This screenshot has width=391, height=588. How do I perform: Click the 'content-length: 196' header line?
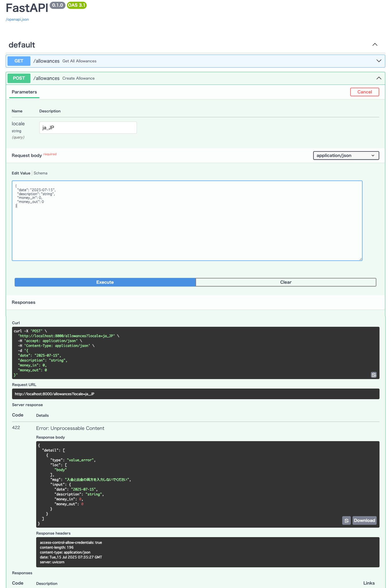[57, 547]
